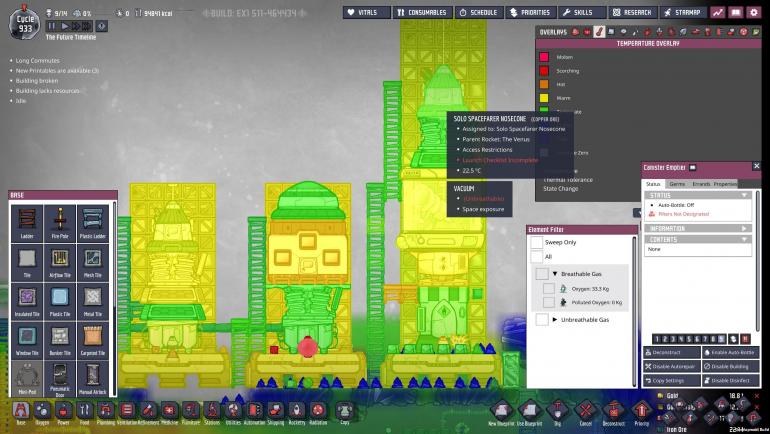Open the Oxygen build category
The height and width of the screenshot is (434, 770).
click(x=42, y=412)
